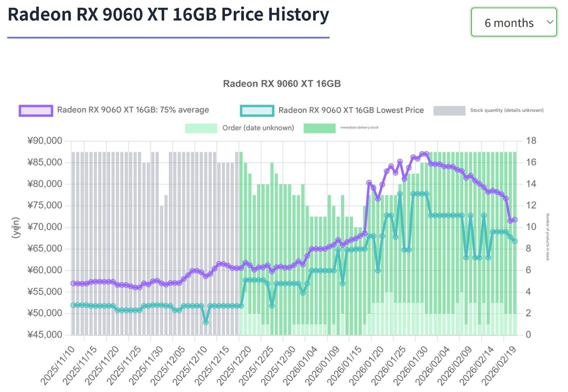Click the 2025/11/10 date axis label
This screenshot has height=392, width=568.
click(x=58, y=365)
